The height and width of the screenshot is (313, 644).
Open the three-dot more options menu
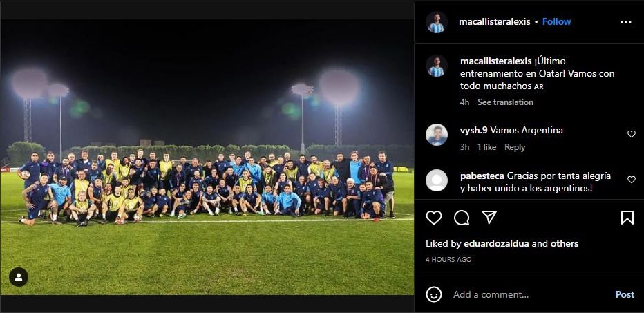(x=626, y=22)
